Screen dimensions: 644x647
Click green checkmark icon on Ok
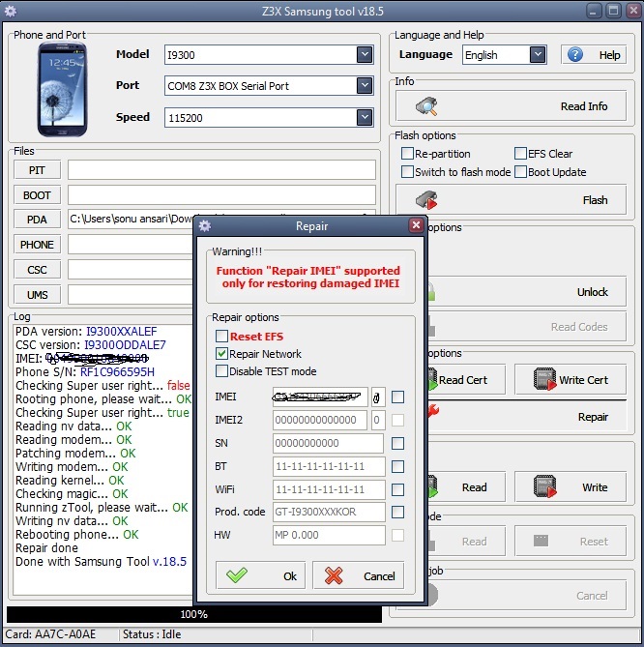[237, 575]
